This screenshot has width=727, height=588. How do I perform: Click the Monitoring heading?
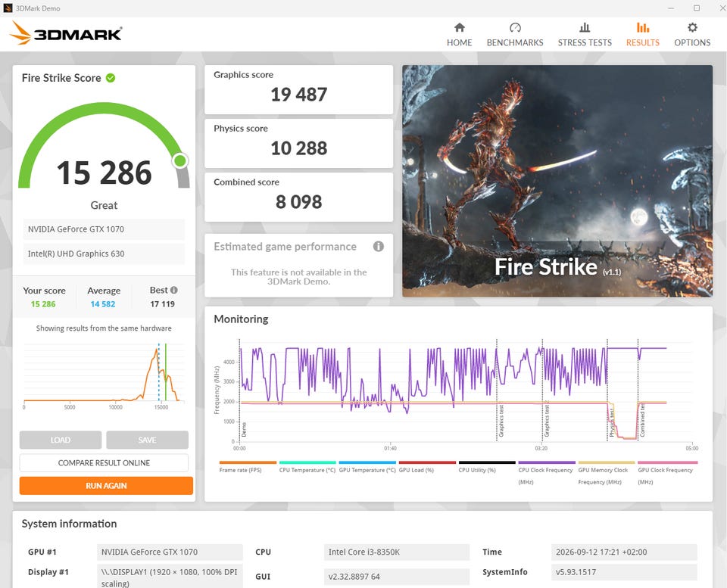pos(241,319)
